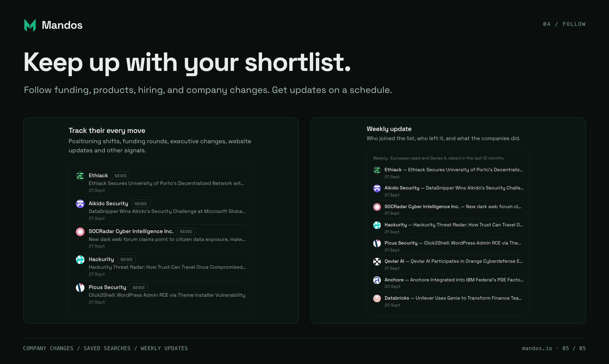Click Picus Security logo in Weekly update
The height and width of the screenshot is (364, 609).
[377, 243]
